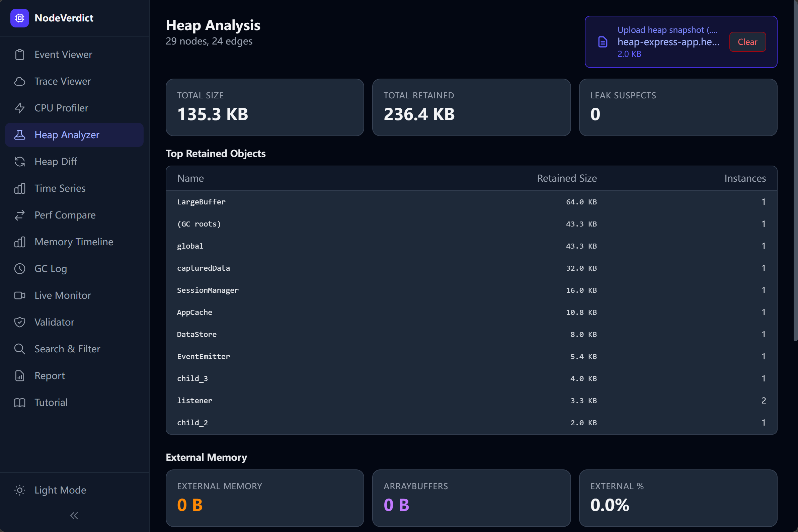Select the global object row
The width and height of the screenshot is (798, 532).
click(x=471, y=246)
